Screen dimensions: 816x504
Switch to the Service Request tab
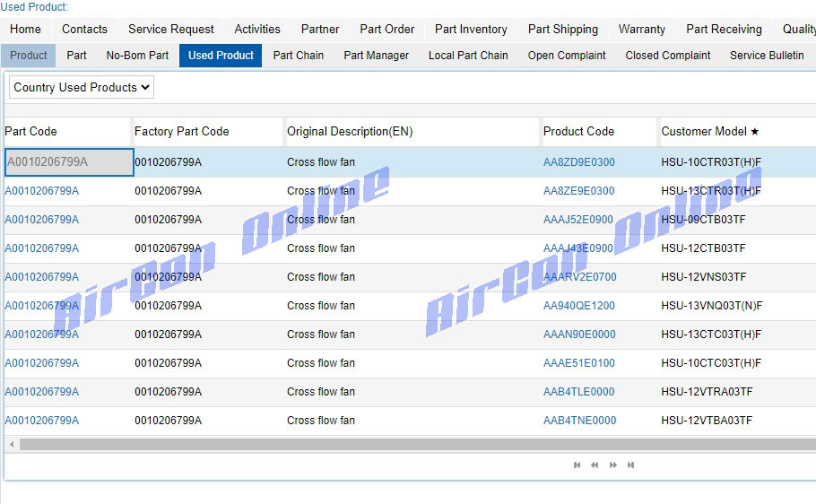(x=171, y=30)
